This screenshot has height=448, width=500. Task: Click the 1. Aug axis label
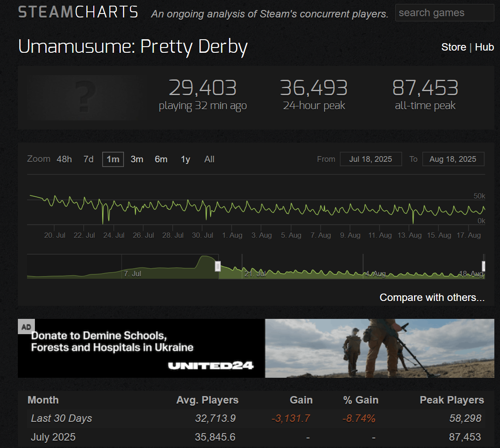(x=232, y=235)
